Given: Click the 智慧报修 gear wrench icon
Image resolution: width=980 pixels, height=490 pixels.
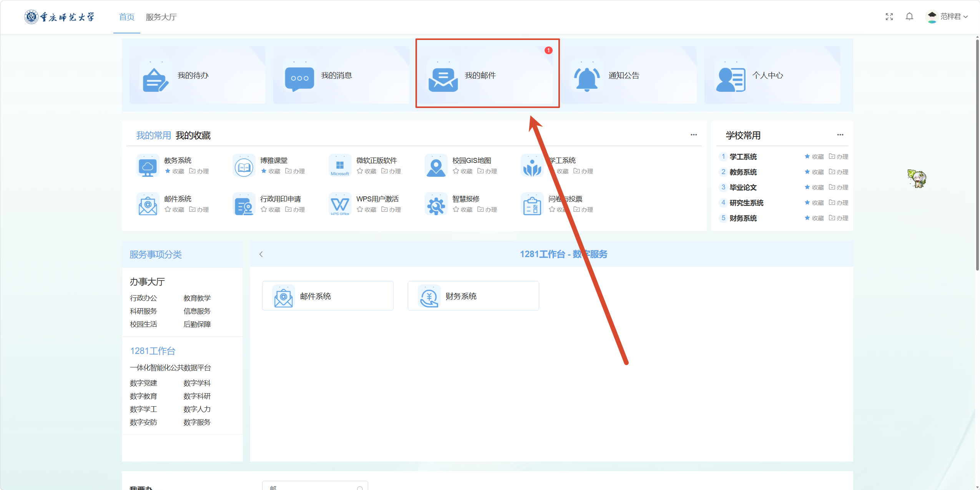Looking at the screenshot, I should tap(436, 204).
